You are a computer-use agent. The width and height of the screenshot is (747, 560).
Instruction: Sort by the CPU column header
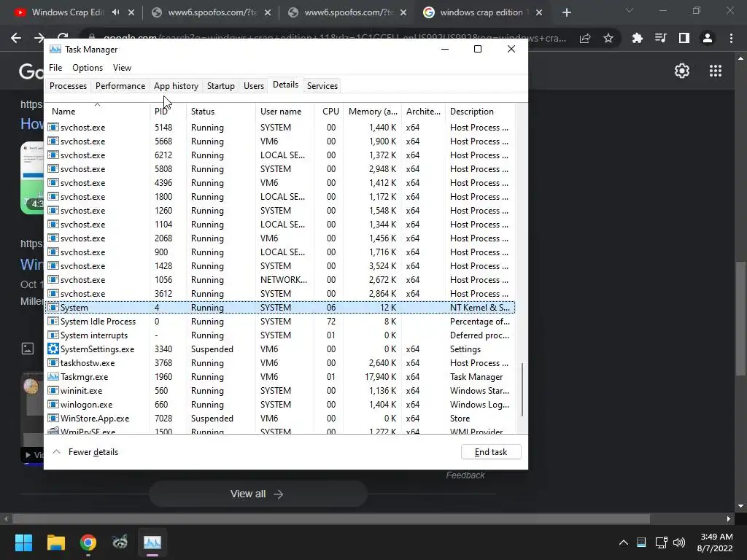[330, 112]
